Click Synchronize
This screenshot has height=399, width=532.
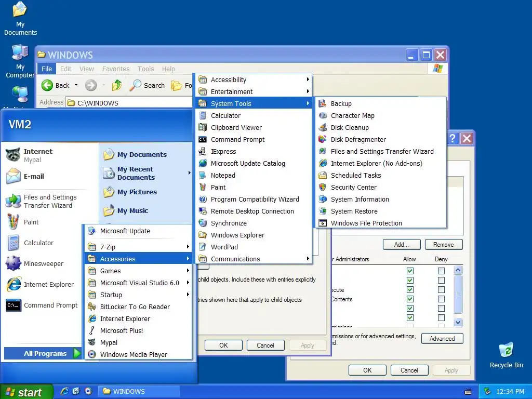pyautogui.click(x=254, y=223)
